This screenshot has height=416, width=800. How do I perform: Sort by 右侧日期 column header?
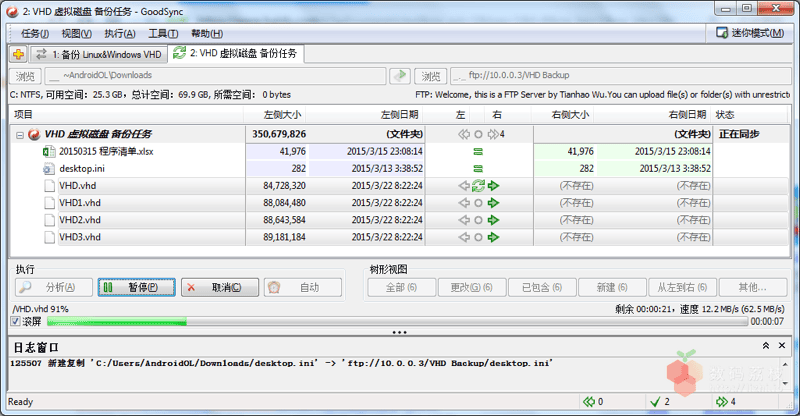[x=653, y=114]
